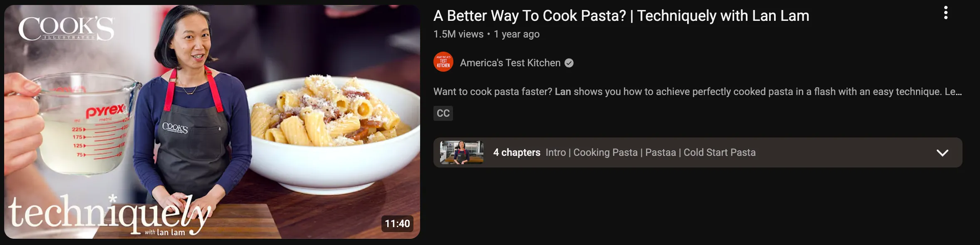
Task: Click the Pyrex measuring cup in thumbnail
Action: coord(83,123)
